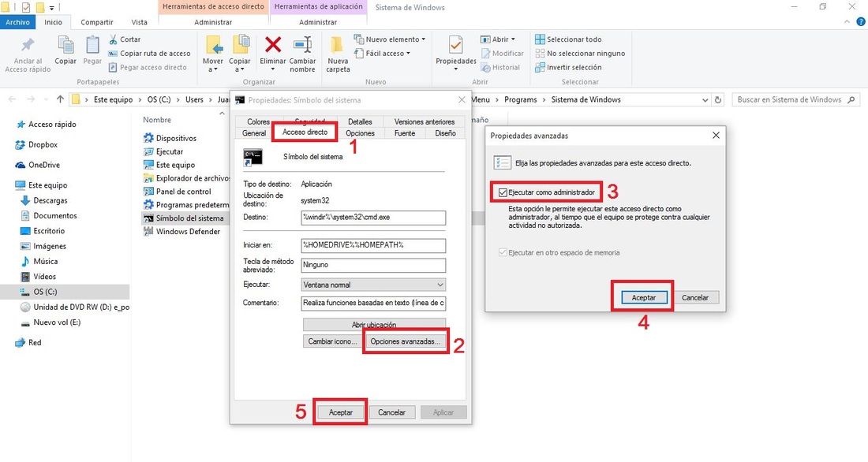Switch to Acceso directo tab in properties
868x462 pixels.
coord(305,132)
